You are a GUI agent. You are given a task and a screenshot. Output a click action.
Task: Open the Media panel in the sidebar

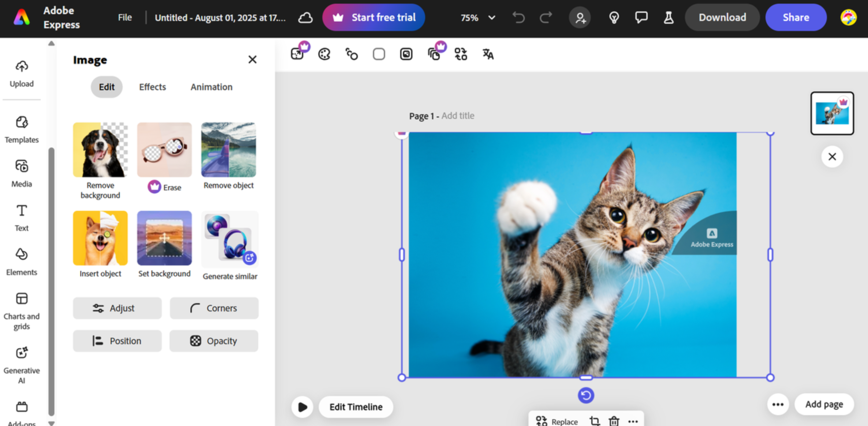(21, 173)
